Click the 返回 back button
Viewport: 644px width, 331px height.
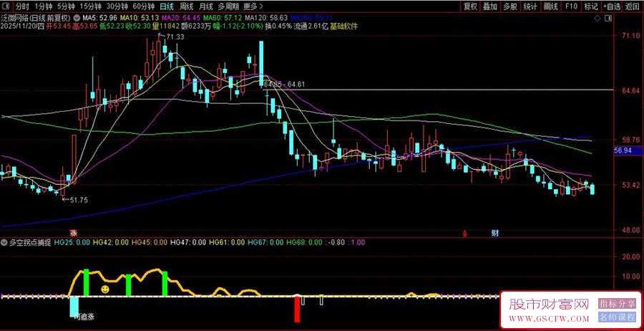633,6
